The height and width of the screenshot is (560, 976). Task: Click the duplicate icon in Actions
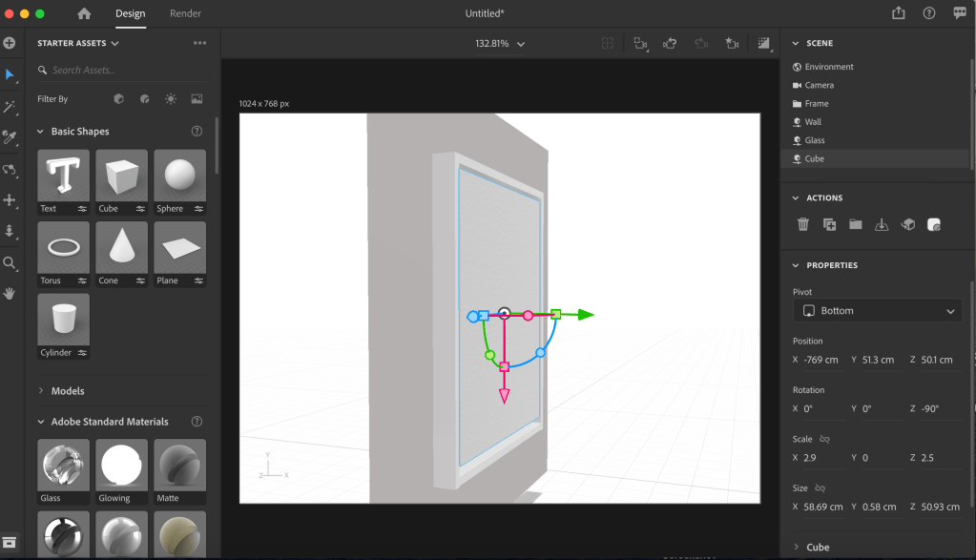[x=829, y=224]
